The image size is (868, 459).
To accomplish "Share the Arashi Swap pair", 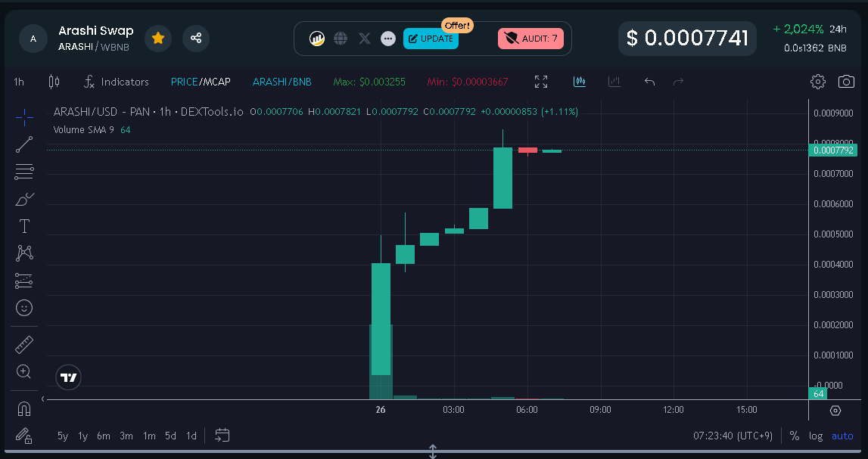I will pyautogui.click(x=196, y=38).
